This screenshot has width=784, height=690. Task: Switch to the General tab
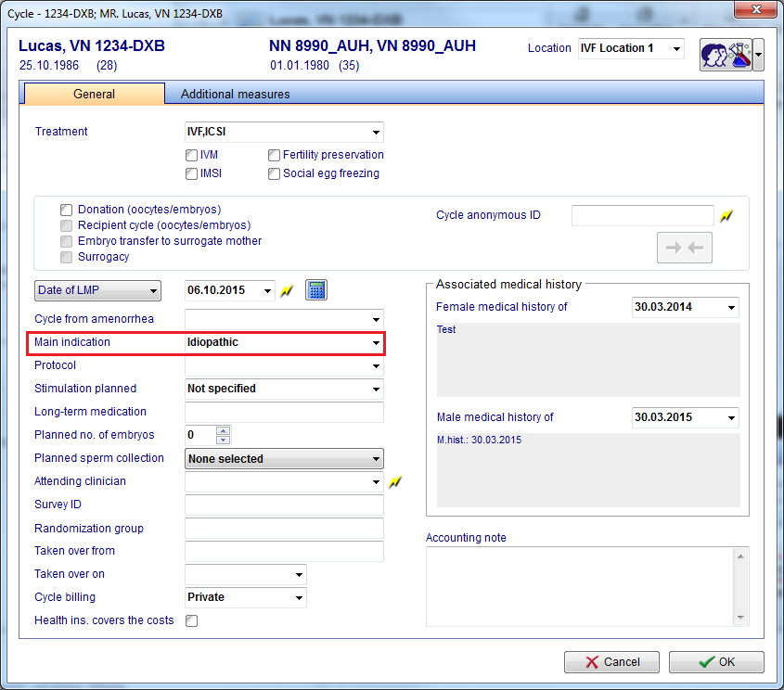click(94, 94)
